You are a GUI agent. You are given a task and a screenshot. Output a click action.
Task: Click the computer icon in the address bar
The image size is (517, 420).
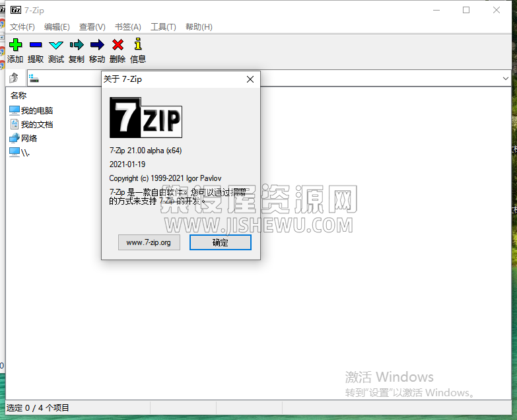34,79
